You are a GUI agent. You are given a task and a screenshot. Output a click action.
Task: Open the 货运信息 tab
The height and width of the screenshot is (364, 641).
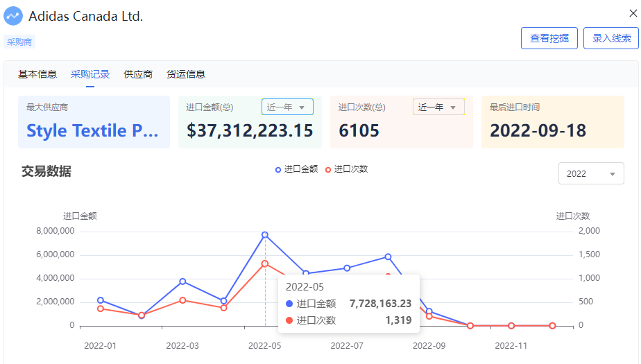click(x=186, y=74)
